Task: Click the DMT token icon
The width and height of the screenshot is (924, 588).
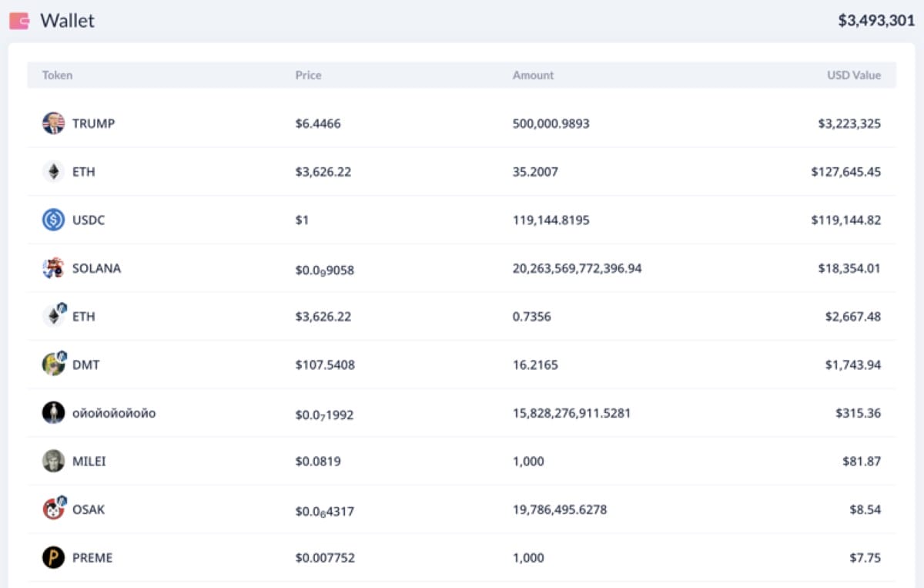Action: pyautogui.click(x=53, y=365)
